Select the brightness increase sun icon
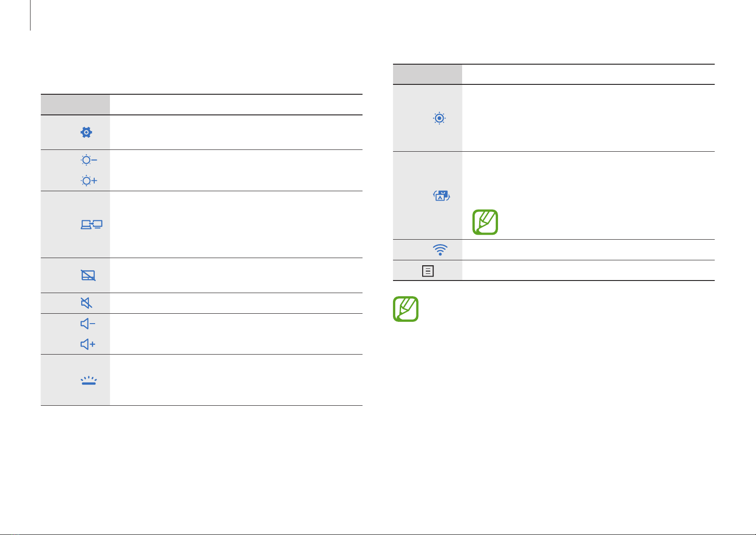 [x=89, y=181]
